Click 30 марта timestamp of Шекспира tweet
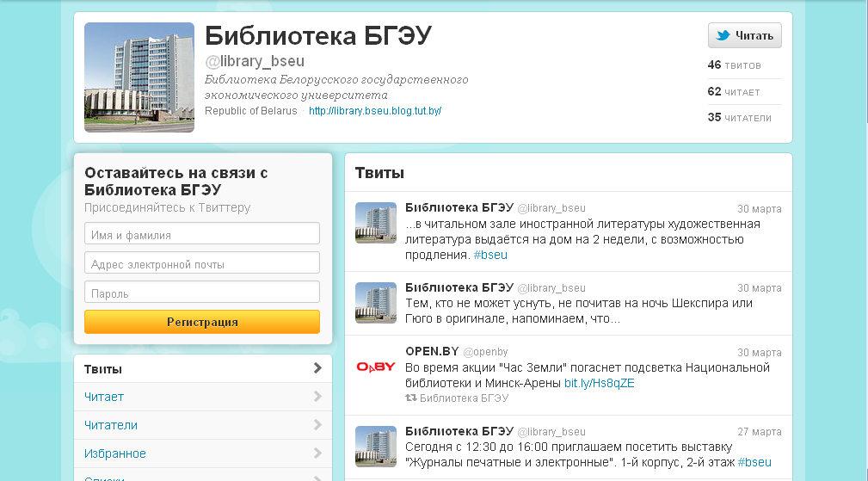 click(x=760, y=287)
